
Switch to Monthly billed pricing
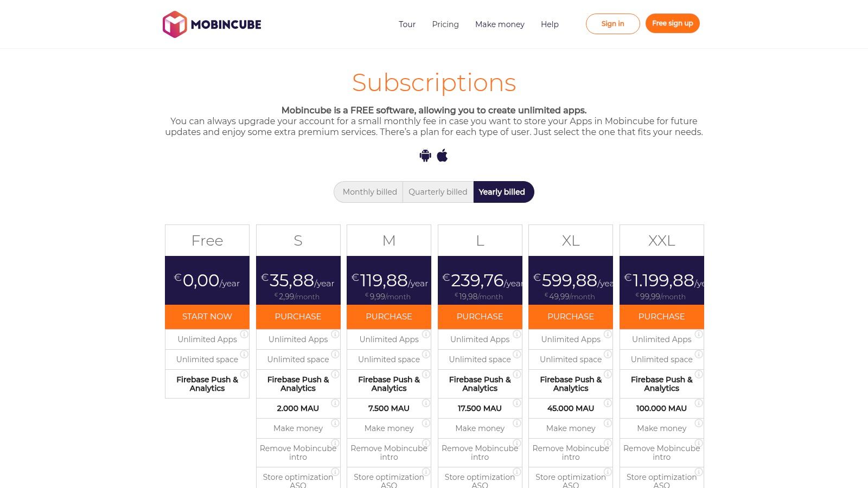coord(369,192)
